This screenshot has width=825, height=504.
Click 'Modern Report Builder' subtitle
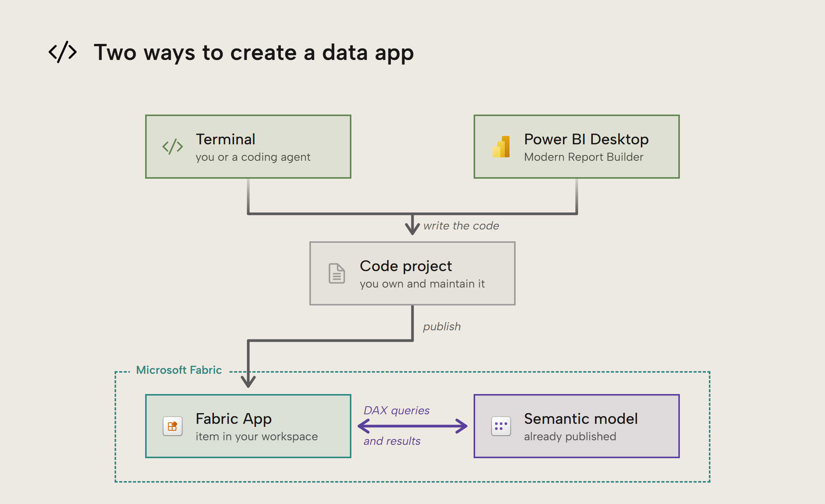[584, 157]
